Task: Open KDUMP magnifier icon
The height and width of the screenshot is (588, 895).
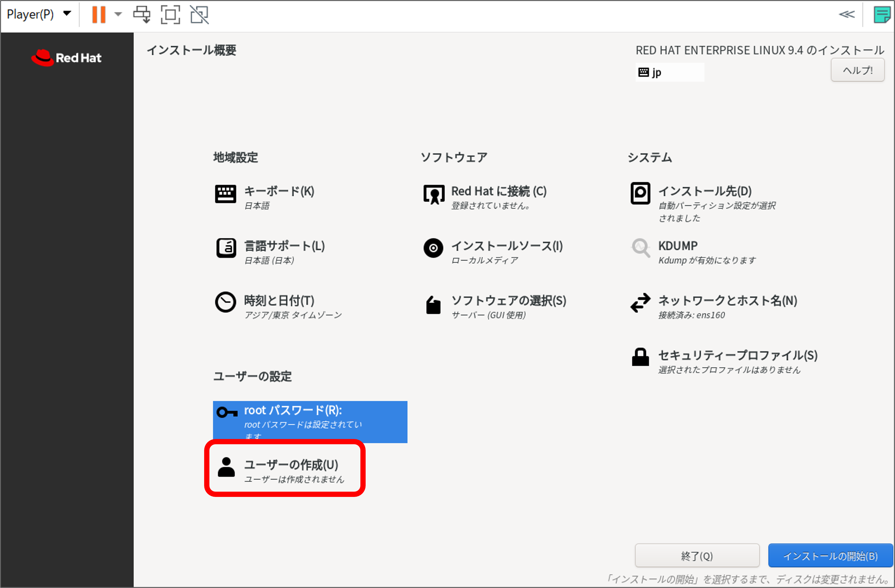Action: click(x=640, y=248)
